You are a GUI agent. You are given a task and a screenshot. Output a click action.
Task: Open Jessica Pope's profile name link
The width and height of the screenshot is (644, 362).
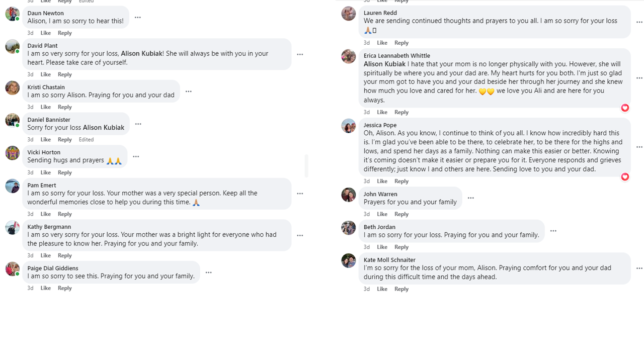pos(380,125)
